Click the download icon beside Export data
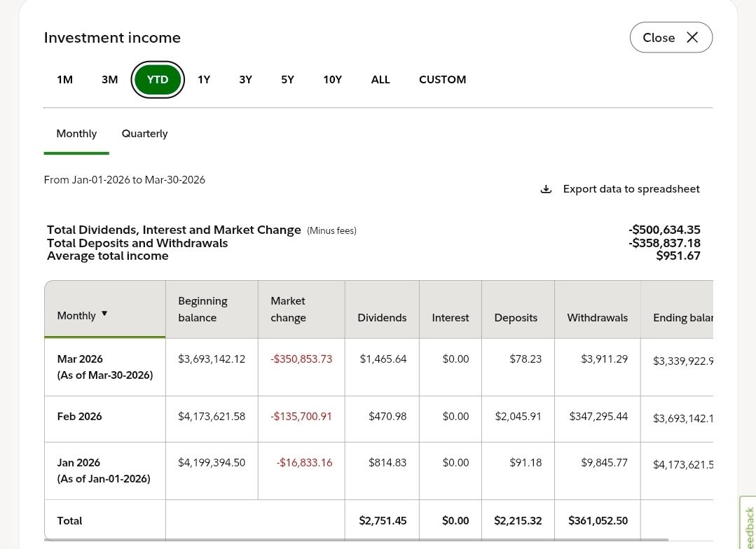756x549 pixels. click(x=546, y=189)
